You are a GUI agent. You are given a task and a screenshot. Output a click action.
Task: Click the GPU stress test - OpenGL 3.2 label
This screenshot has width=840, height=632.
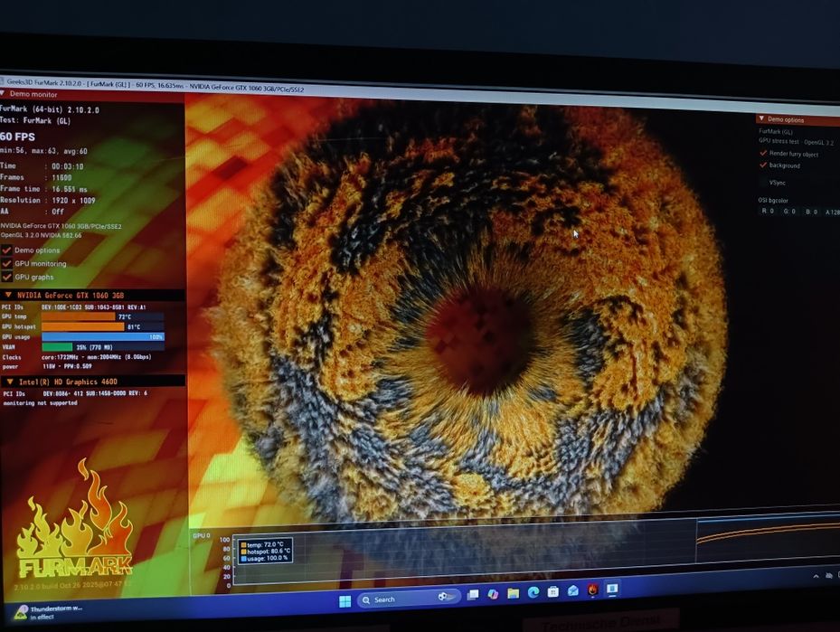click(796, 142)
